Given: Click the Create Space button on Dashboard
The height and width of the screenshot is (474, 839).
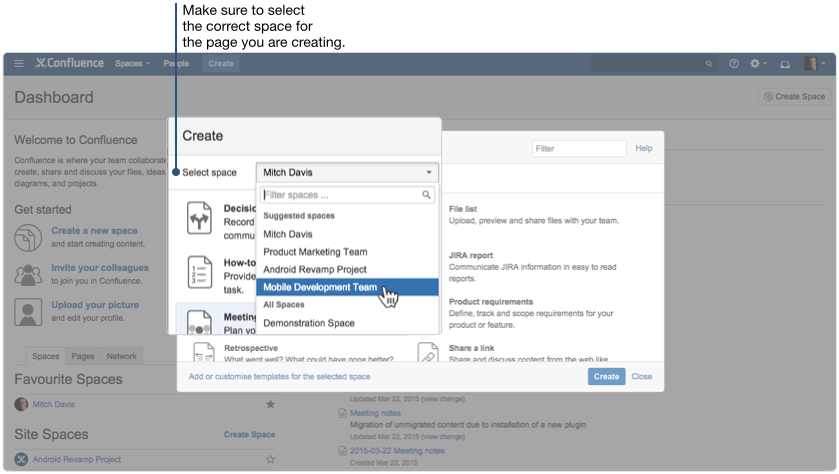Looking at the screenshot, I should 794,97.
